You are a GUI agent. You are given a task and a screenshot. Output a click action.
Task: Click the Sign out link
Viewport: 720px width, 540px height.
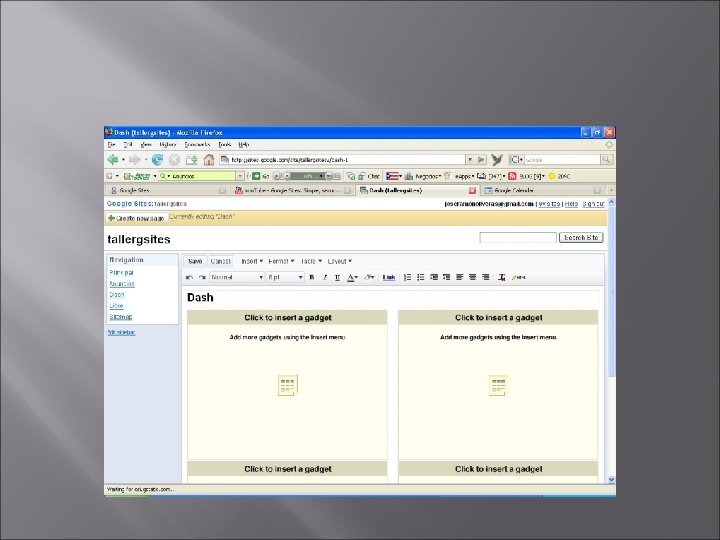[x=593, y=203]
